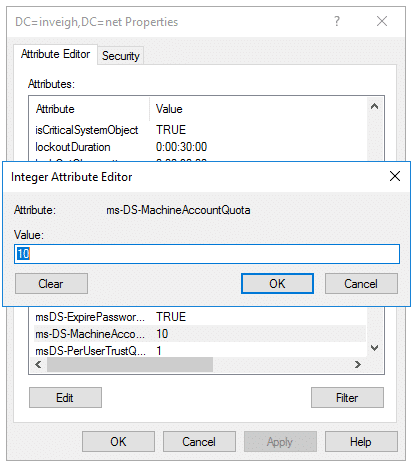Viewport: 414px width, 467px height.
Task: Select the isCriticalSystemObject attribute row
Action: [200, 130]
